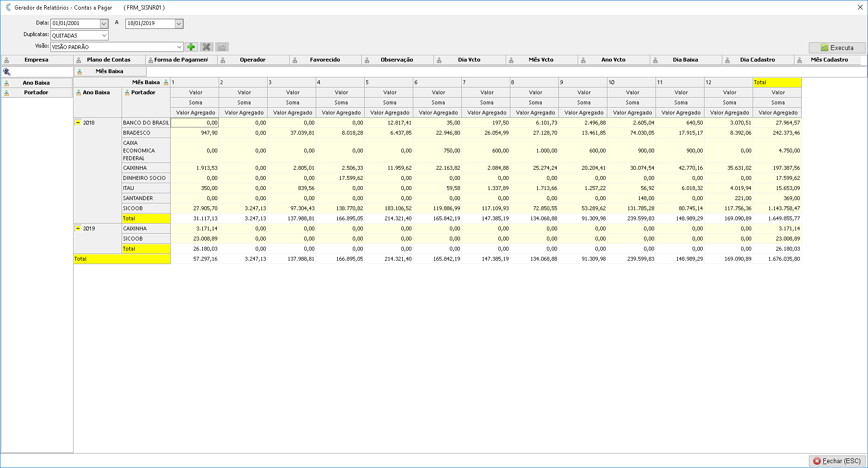Screen dimensions: 868x468
Task: Click cell value 183.106,52
Action: pos(389,208)
